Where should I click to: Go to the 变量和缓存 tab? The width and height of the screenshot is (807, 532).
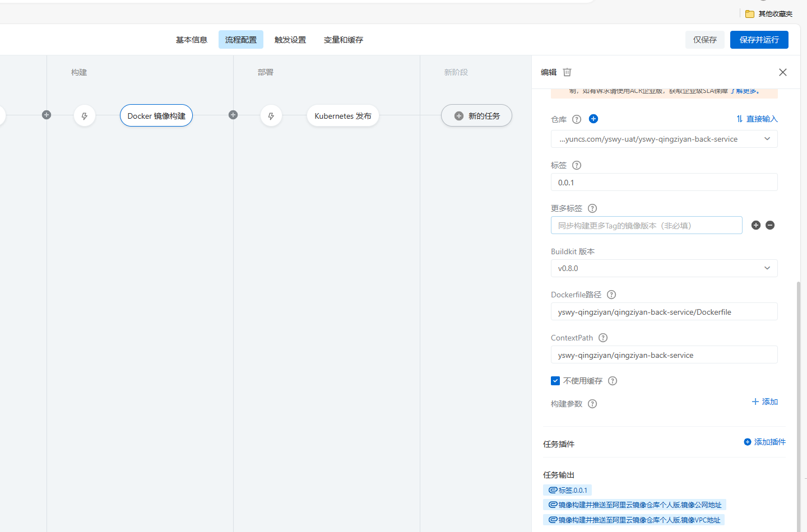tap(344, 40)
